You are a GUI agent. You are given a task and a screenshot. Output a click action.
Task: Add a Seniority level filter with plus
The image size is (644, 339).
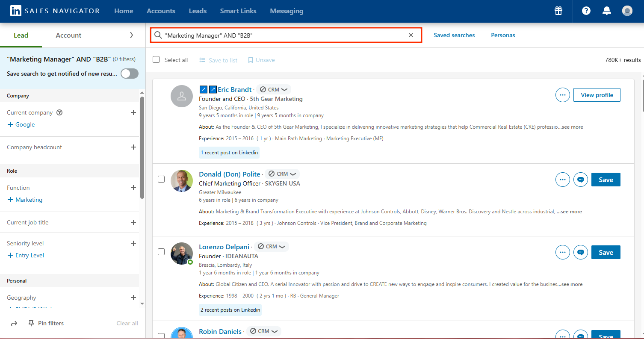coord(133,243)
